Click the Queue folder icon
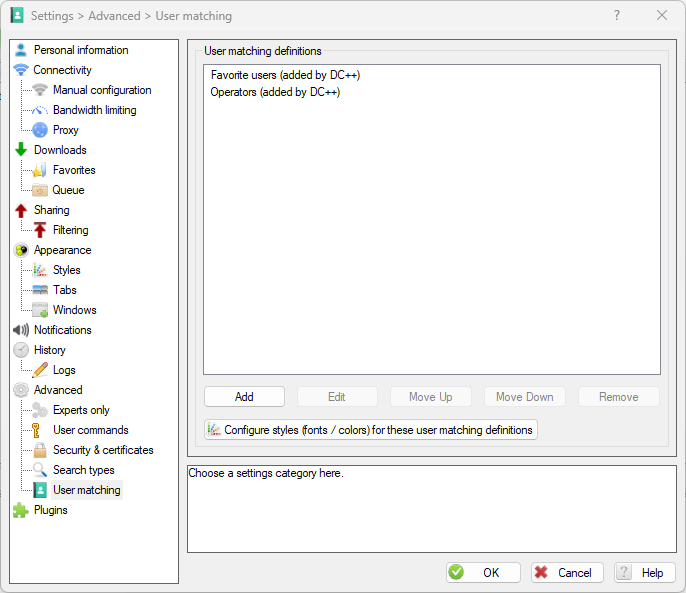Viewport: 686px width, 593px height. coord(40,190)
